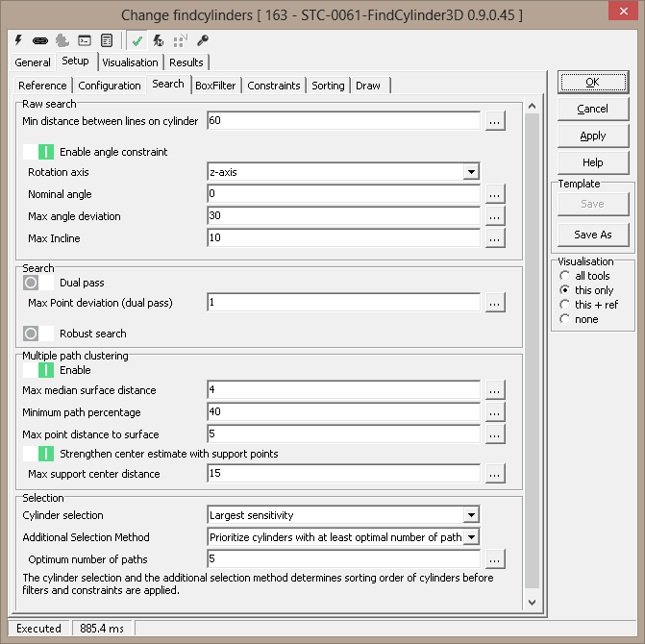This screenshot has height=644, width=645.
Task: Expand the Cylinder selection dropdown
Action: click(x=470, y=515)
